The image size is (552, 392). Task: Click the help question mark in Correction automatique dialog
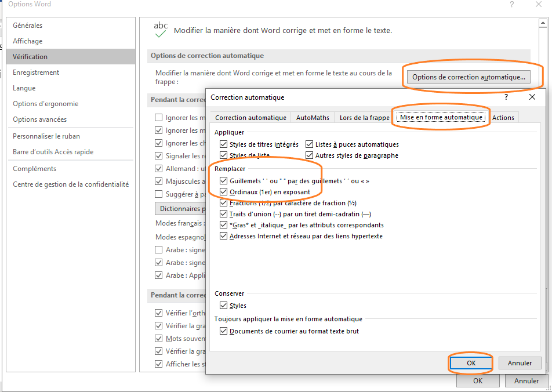tap(506, 97)
